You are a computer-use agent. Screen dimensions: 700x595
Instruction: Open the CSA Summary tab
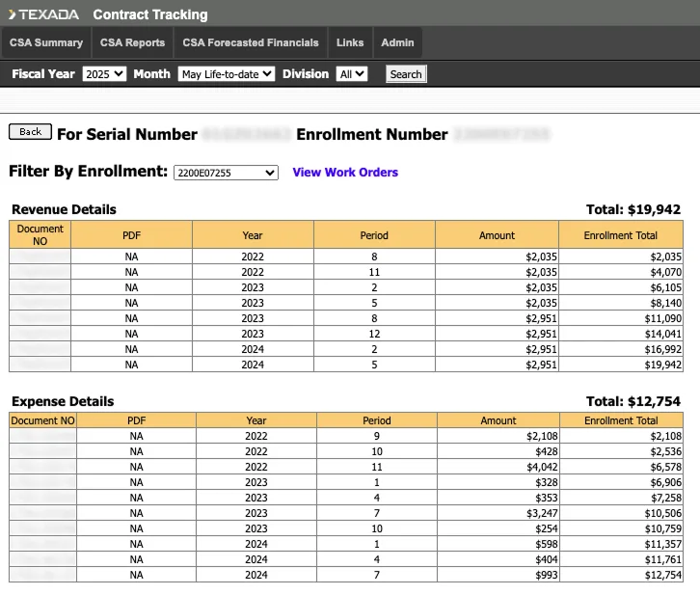(46, 42)
